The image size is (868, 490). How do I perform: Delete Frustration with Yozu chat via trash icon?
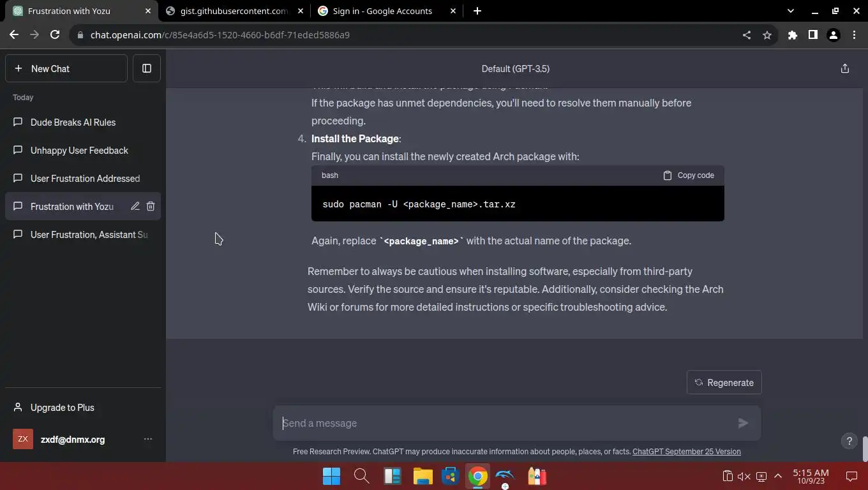(151, 206)
